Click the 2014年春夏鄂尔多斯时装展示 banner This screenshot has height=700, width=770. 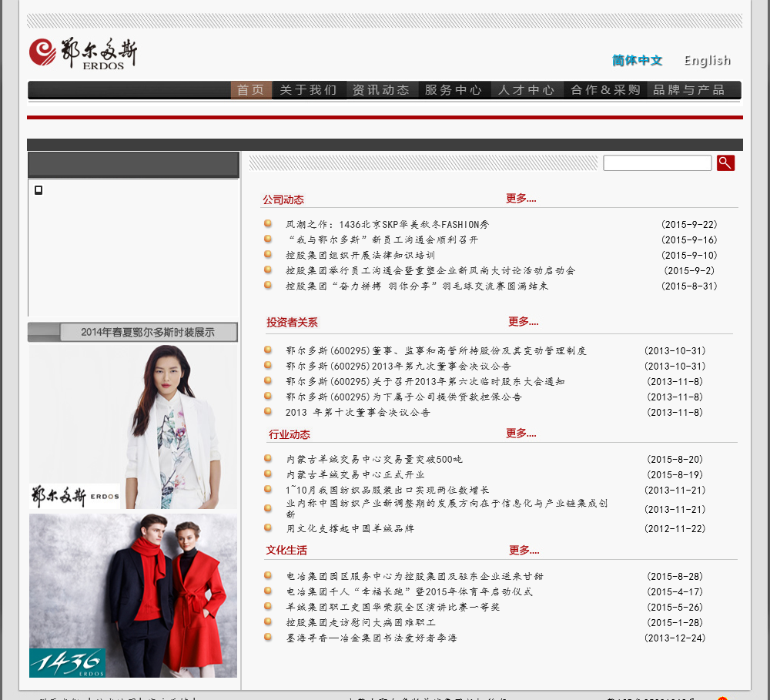132,332
